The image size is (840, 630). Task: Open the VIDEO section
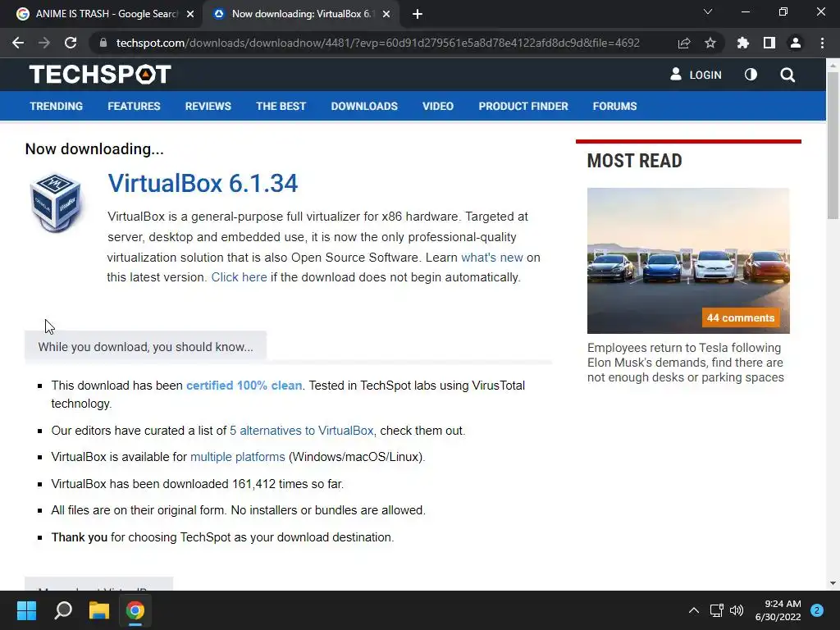438,106
